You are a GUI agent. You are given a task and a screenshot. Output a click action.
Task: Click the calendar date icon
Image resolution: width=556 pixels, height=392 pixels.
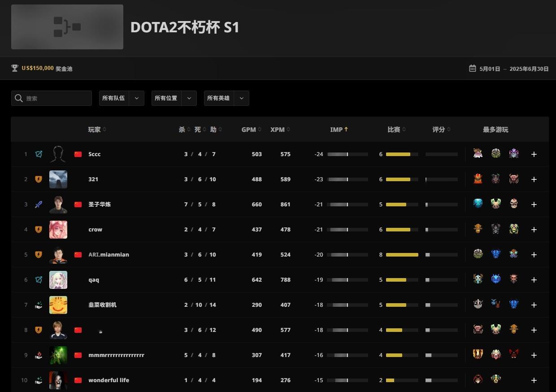(x=472, y=68)
